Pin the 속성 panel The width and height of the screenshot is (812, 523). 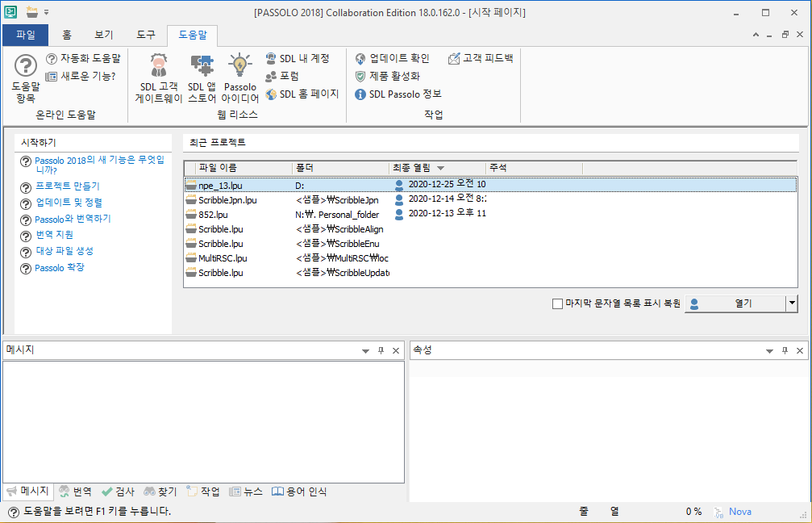(785, 350)
